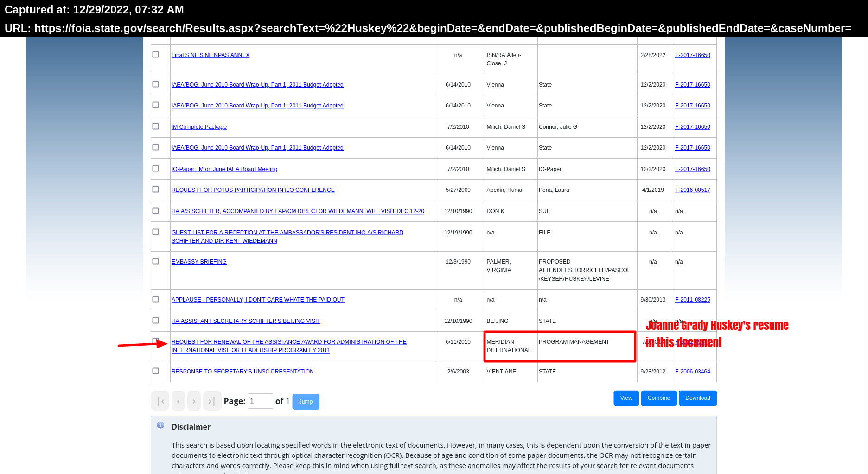Tick checkbox for RESPONSE TO SECRETARY'S UNSC PRESENTATION
Image resolution: width=868 pixels, height=474 pixels.
coord(156,371)
